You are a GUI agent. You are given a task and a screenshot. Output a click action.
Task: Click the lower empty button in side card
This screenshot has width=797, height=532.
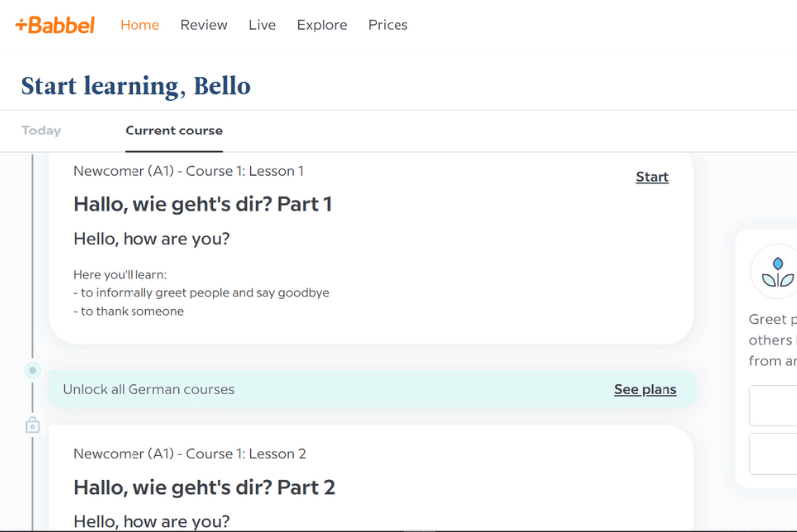[x=774, y=454]
